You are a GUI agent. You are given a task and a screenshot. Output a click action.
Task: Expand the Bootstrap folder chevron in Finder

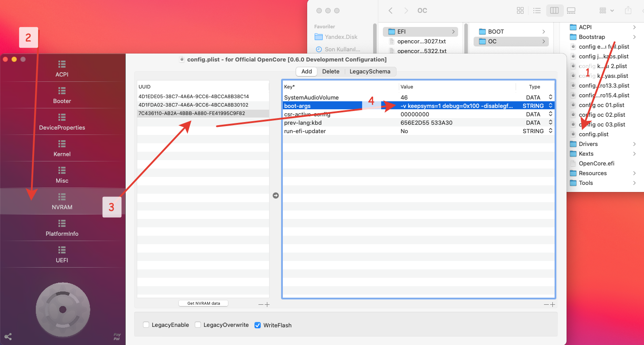(635, 37)
